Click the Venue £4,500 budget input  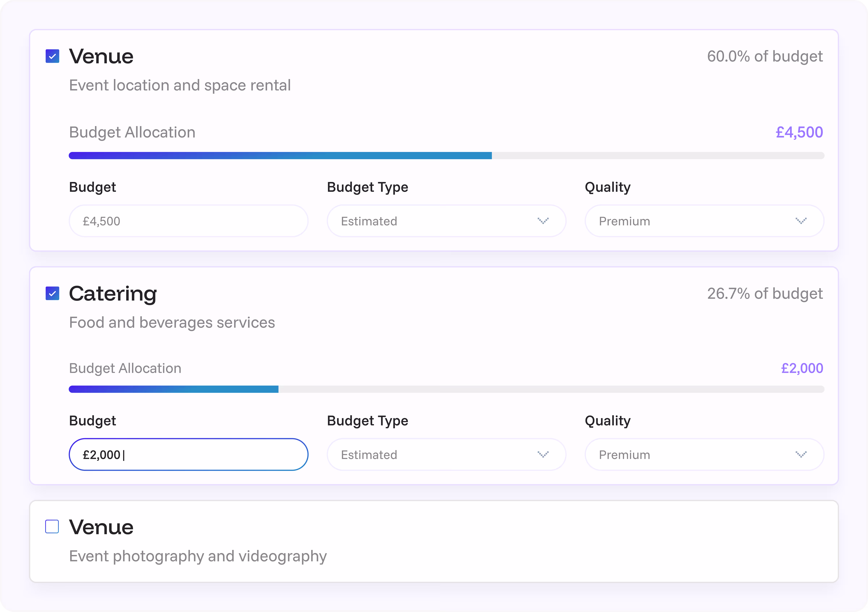[x=188, y=221]
